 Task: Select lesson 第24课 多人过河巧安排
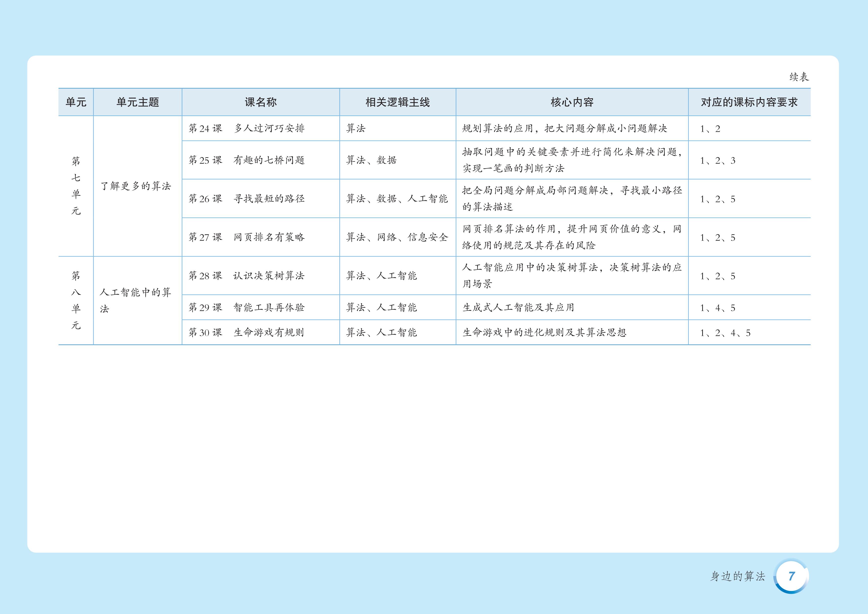tap(247, 128)
